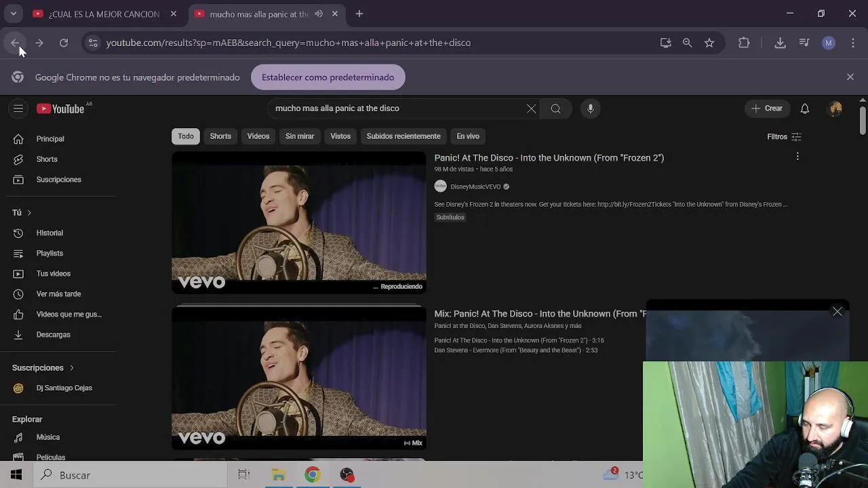The image size is (868, 488).
Task: Open YouTube notifications bell
Action: [x=805, y=108]
